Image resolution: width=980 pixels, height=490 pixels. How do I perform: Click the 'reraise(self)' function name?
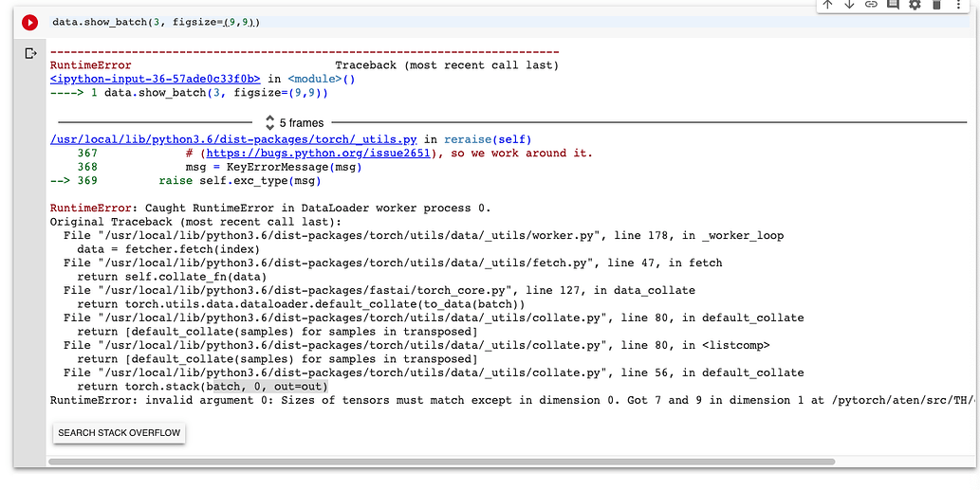click(487, 139)
